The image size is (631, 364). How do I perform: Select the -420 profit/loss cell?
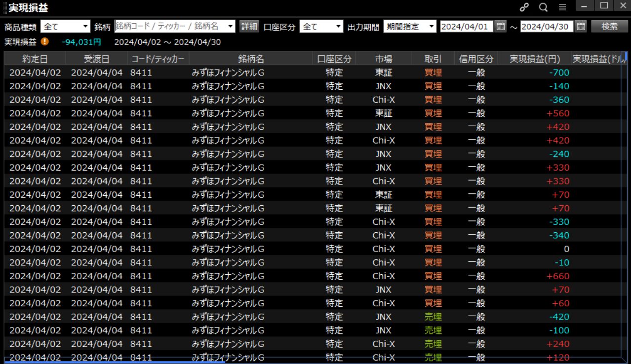559,317
